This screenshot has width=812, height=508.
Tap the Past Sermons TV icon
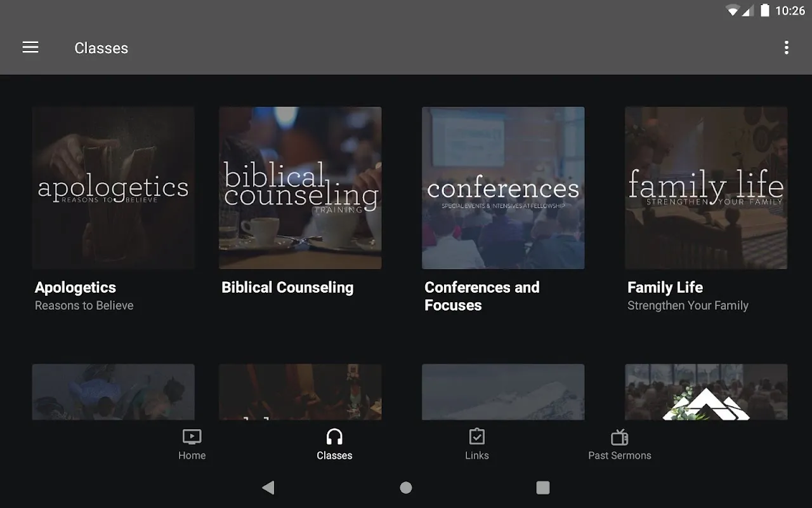[x=619, y=437]
